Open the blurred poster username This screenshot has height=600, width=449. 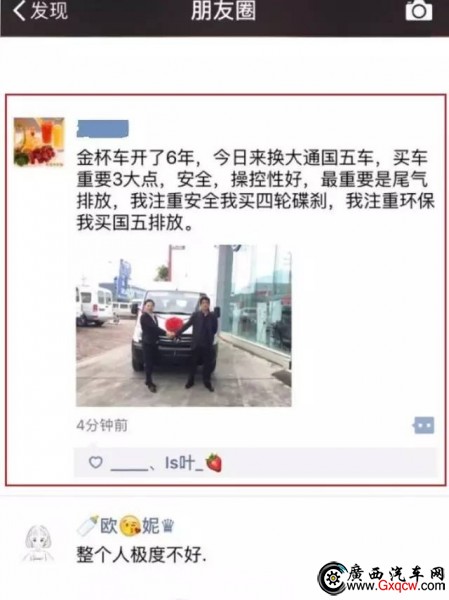pos(103,128)
